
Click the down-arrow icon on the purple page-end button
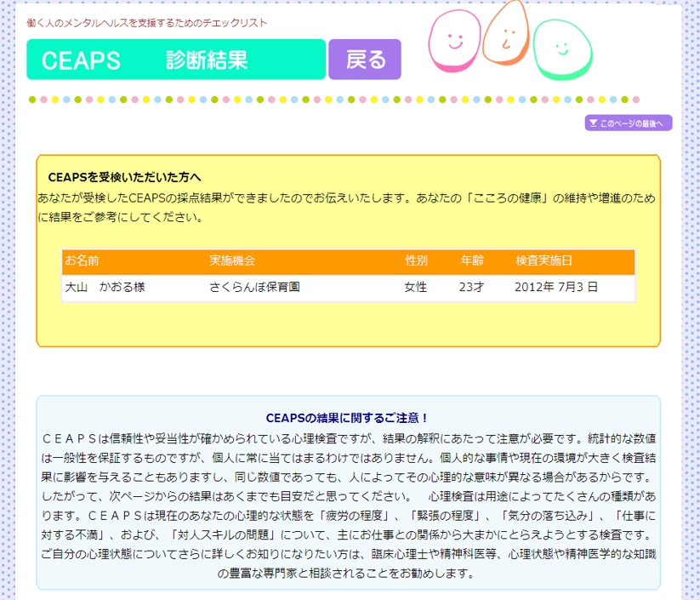point(593,123)
